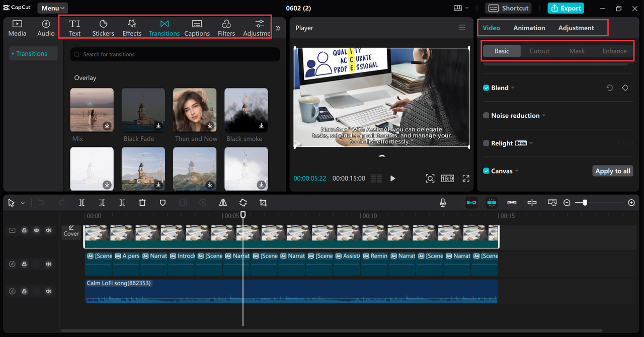Click the Preview axis icon
The width and height of the screenshot is (644, 337).
click(x=532, y=203)
